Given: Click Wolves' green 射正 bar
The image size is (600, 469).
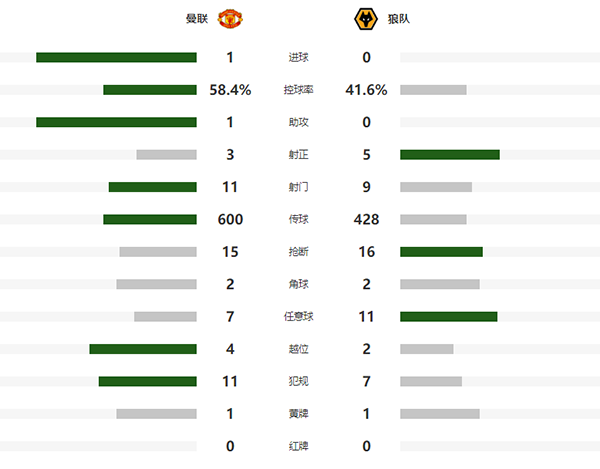Looking at the screenshot, I should click(x=449, y=155).
